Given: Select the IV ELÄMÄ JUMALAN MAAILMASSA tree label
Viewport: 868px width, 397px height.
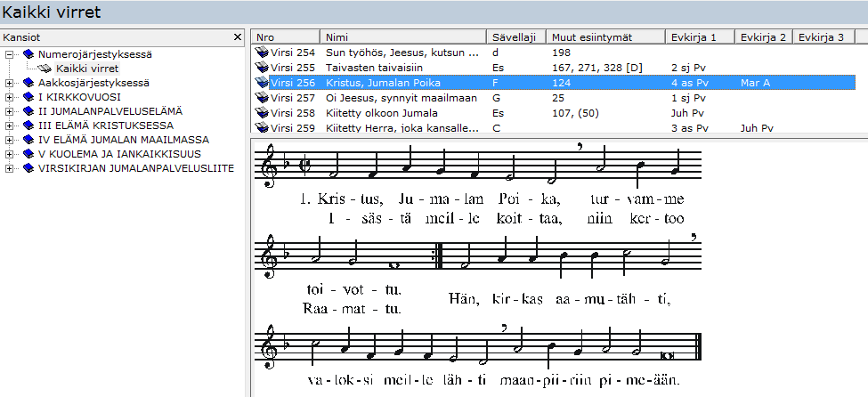Looking at the screenshot, I should [124, 140].
